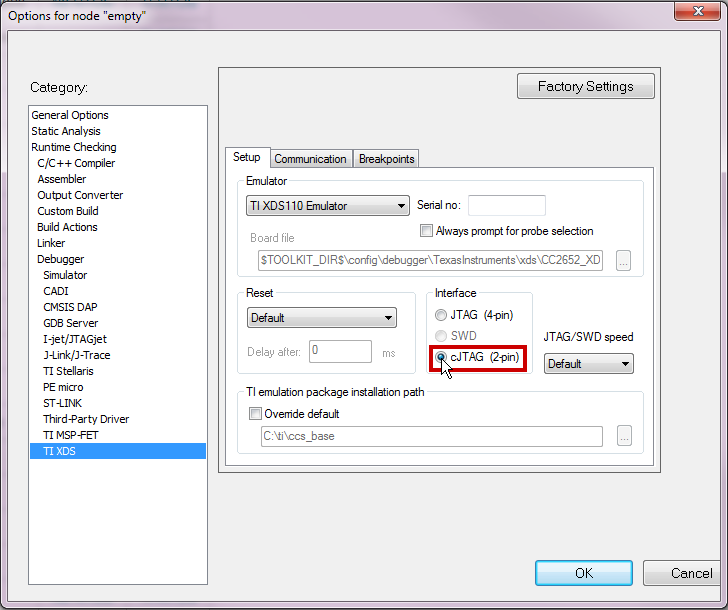Select J-Link/J-Trace debugger driver
This screenshot has height=610, width=728.
tap(76, 355)
